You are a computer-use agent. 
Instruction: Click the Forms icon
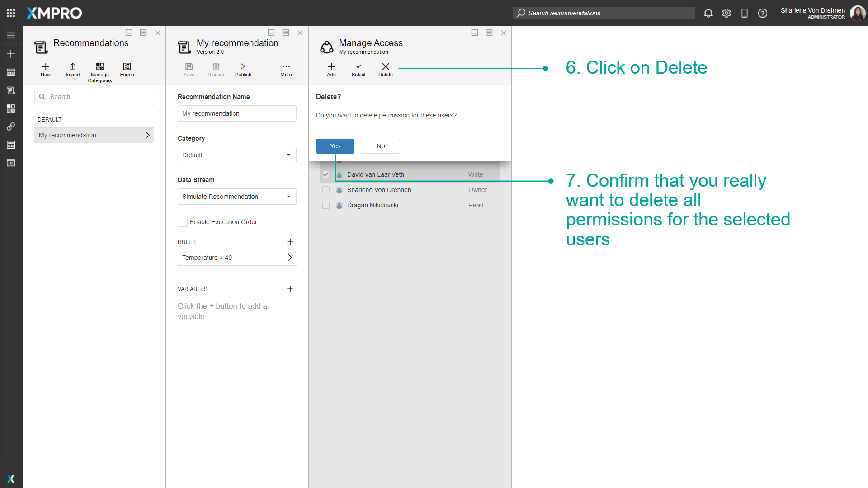(127, 69)
